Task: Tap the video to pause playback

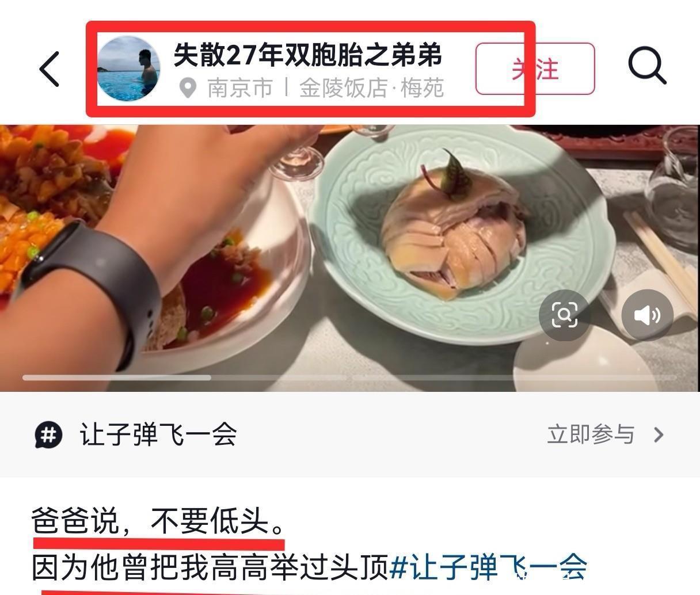Action: click(x=349, y=258)
